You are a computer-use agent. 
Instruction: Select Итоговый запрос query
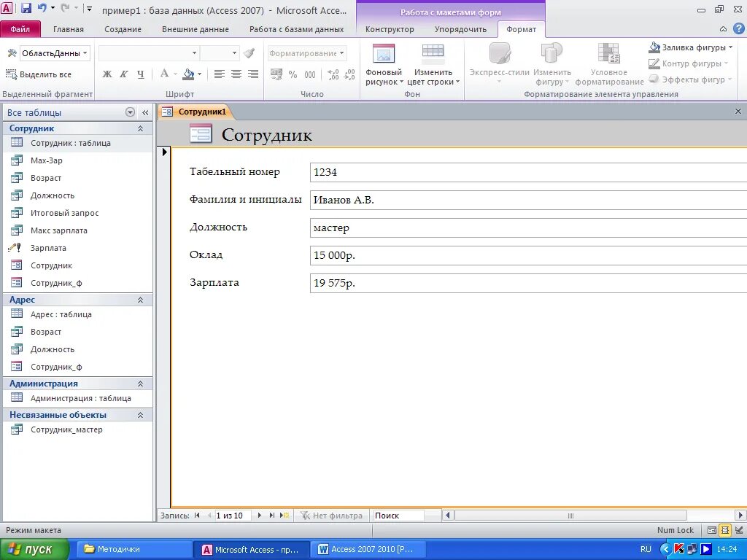tap(77, 213)
